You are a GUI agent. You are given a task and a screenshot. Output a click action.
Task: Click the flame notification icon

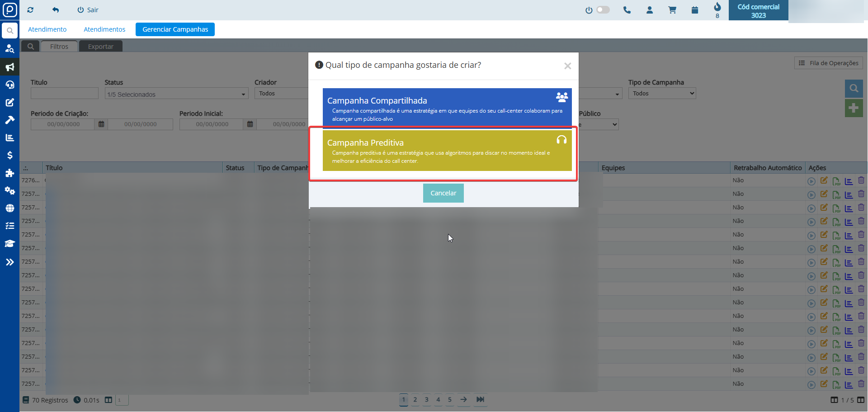pyautogui.click(x=717, y=7)
